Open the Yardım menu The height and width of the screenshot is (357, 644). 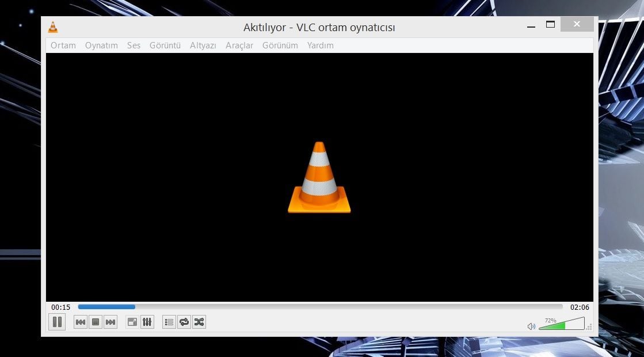(321, 45)
